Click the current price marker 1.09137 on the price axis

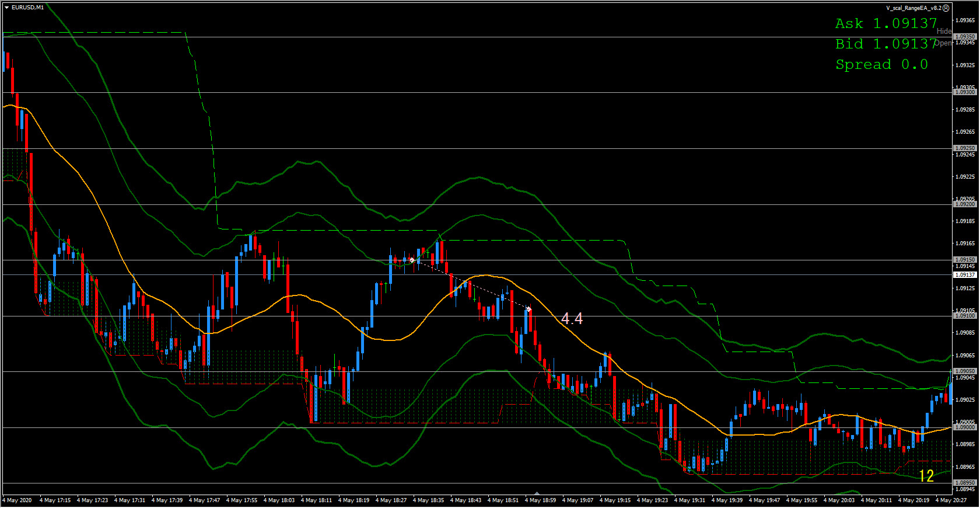tap(965, 274)
